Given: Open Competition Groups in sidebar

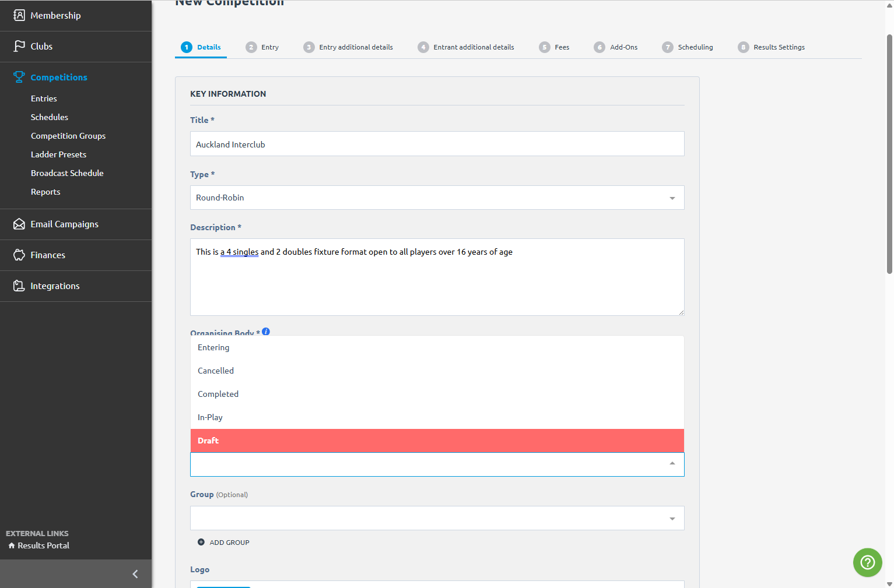Looking at the screenshot, I should (x=68, y=136).
